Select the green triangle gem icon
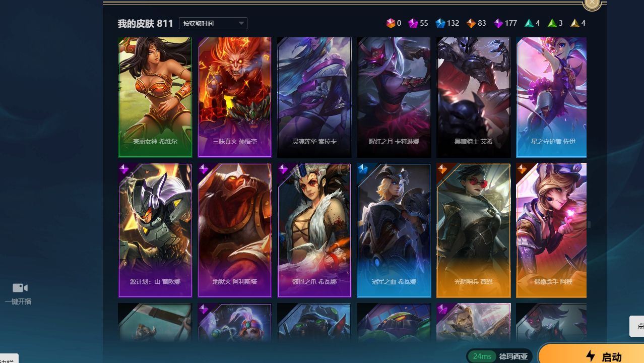The image size is (644, 363). pyautogui.click(x=552, y=23)
